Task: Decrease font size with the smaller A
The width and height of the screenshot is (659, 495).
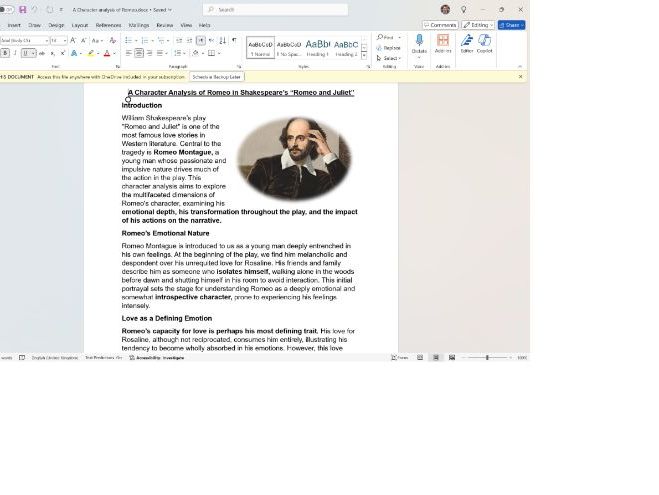Action: click(x=83, y=40)
